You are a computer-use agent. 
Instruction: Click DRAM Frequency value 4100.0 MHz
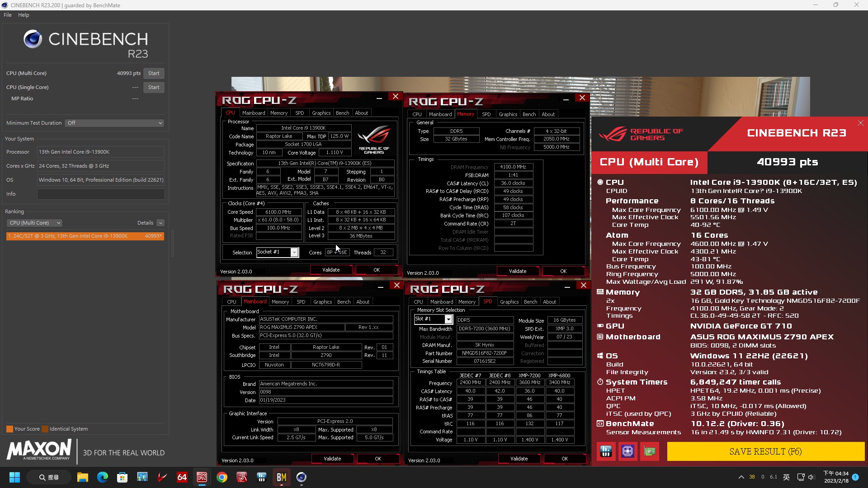pos(513,167)
